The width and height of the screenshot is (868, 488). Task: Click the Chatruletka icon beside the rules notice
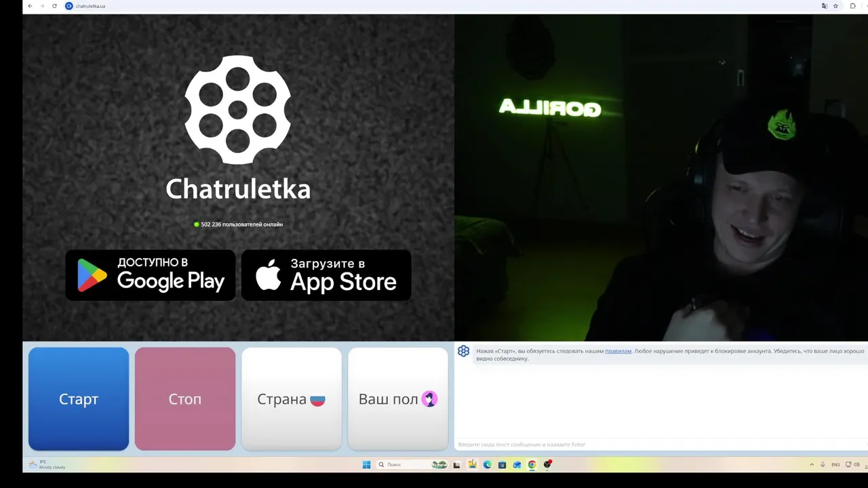click(x=463, y=351)
